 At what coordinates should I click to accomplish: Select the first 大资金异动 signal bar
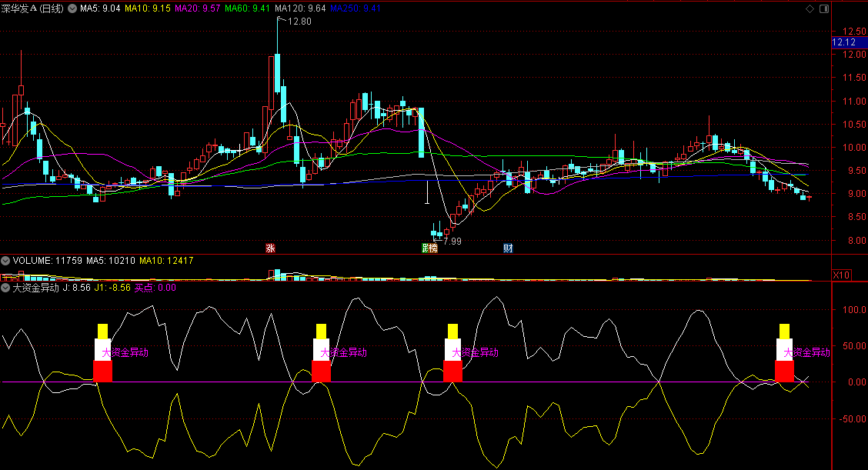[x=102, y=353]
